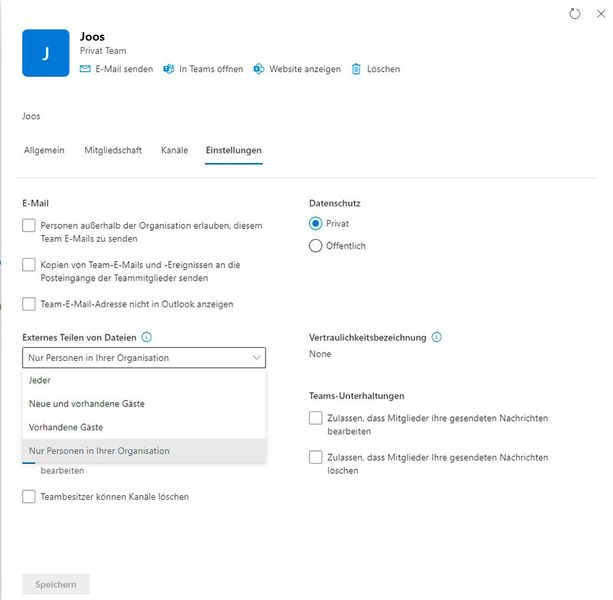Select the Öffentlich radio button
This screenshot has height=600, width=613.
315,246
